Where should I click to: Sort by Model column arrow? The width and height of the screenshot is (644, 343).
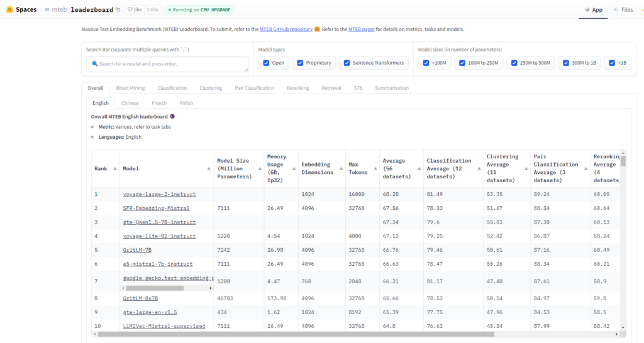click(209, 168)
